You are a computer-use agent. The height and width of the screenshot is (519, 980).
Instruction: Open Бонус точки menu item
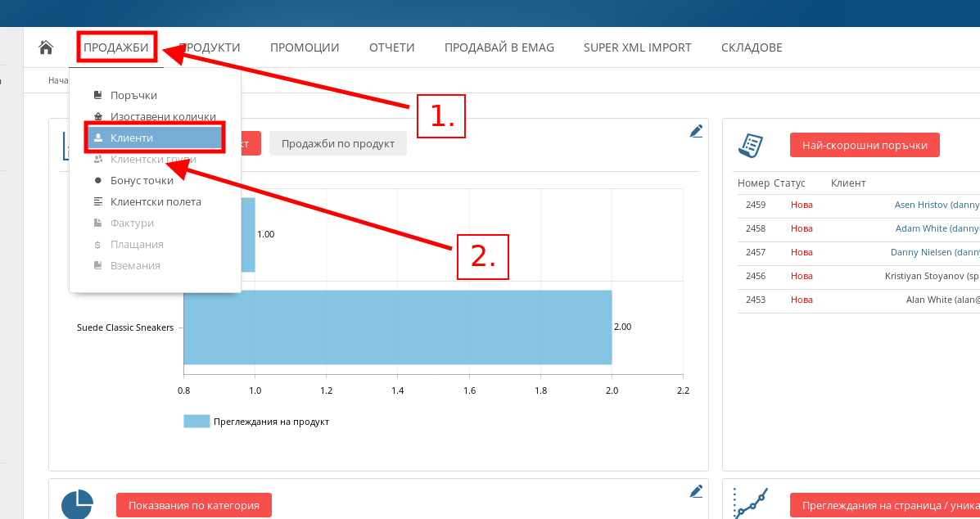pyautogui.click(x=142, y=181)
